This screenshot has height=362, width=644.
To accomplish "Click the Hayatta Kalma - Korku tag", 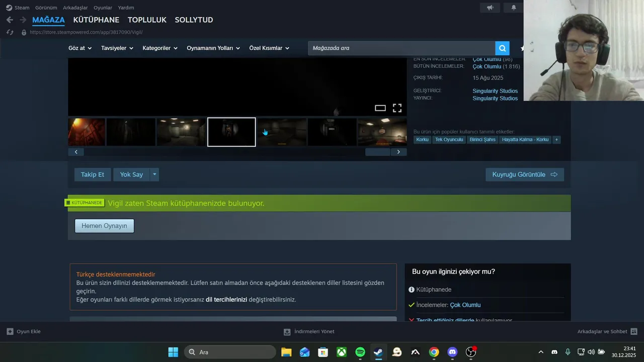I will coord(525,139).
